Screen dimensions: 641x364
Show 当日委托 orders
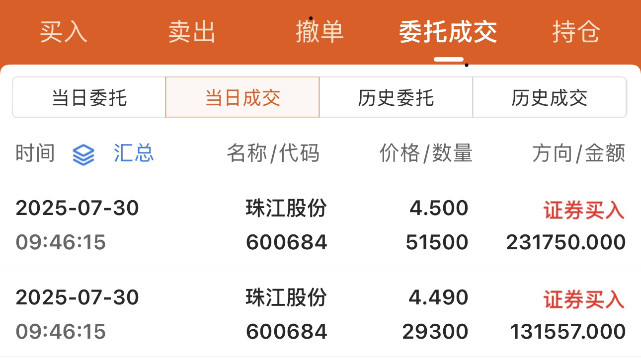(89, 97)
